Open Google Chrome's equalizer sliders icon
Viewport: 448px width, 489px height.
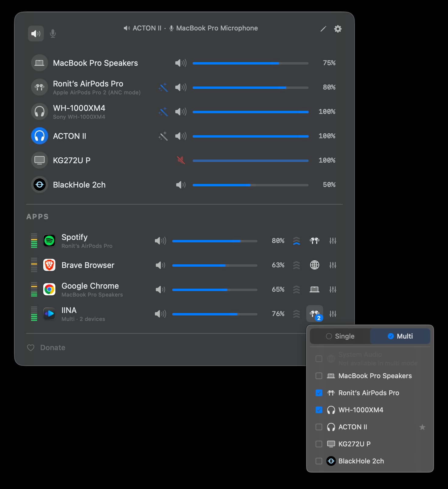pos(333,290)
